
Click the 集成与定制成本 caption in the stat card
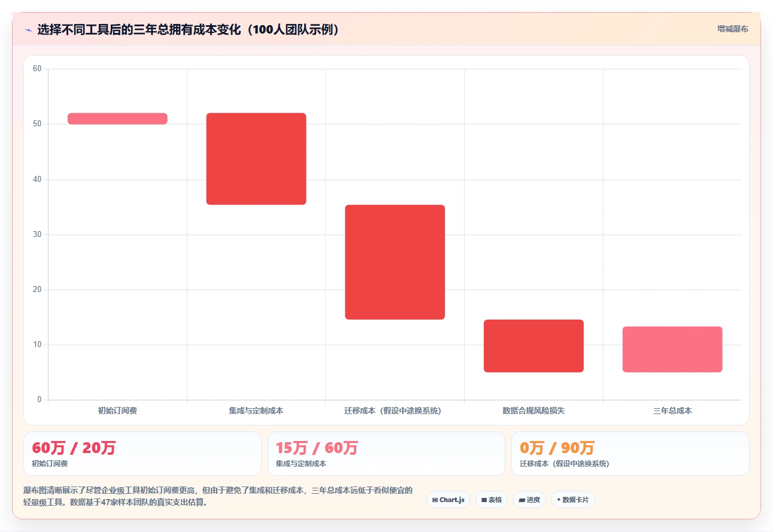[x=301, y=464]
